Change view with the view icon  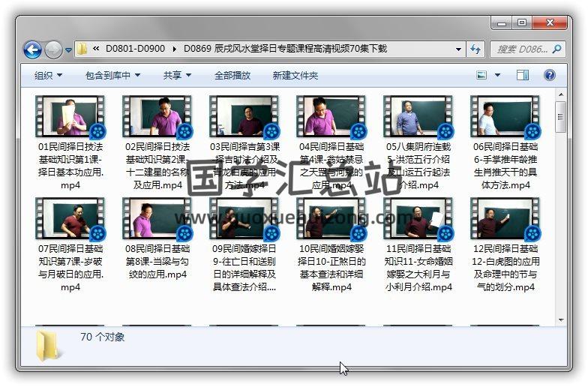coord(481,75)
